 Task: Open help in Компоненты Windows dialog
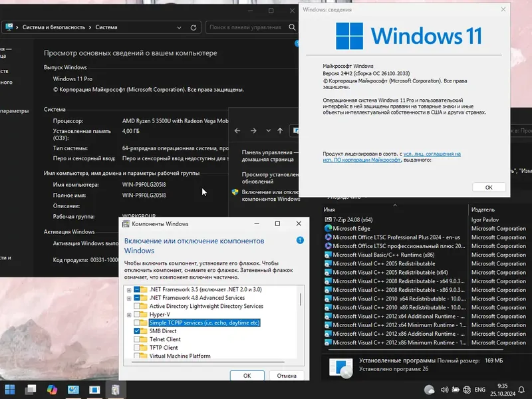click(x=300, y=240)
